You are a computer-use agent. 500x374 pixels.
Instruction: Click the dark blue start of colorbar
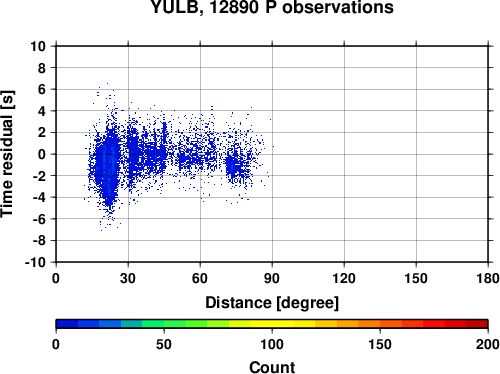point(67,324)
